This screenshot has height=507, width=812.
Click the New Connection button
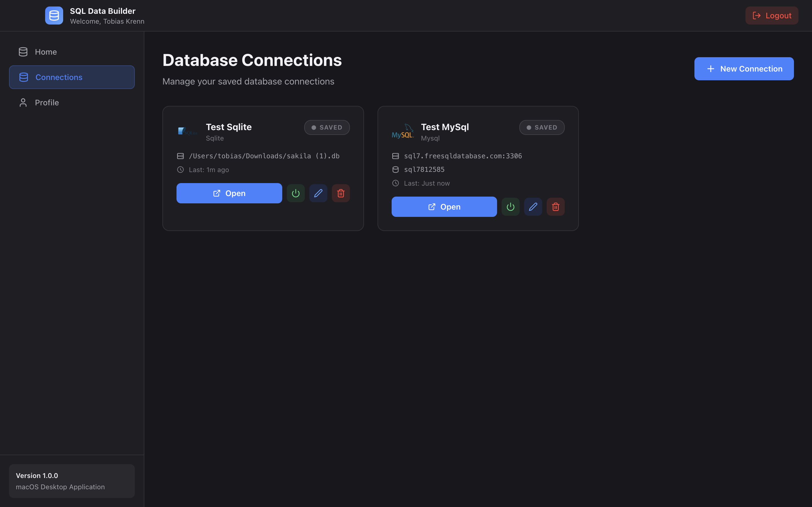(x=744, y=68)
